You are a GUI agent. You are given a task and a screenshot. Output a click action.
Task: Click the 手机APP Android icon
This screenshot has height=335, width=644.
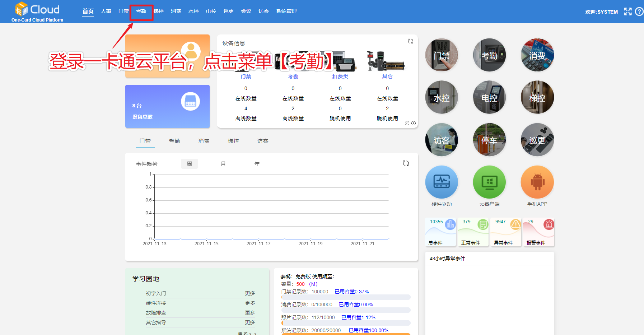click(537, 182)
